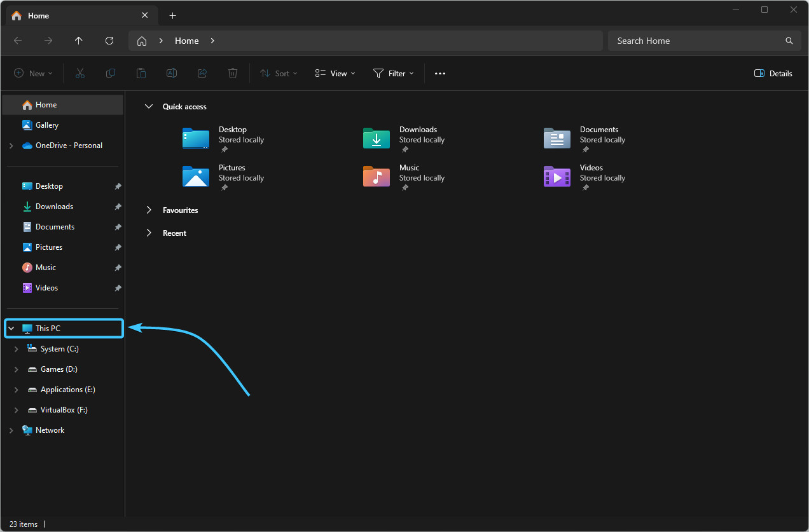Refresh the current folder view
This screenshot has height=532, width=809.
(x=109, y=41)
